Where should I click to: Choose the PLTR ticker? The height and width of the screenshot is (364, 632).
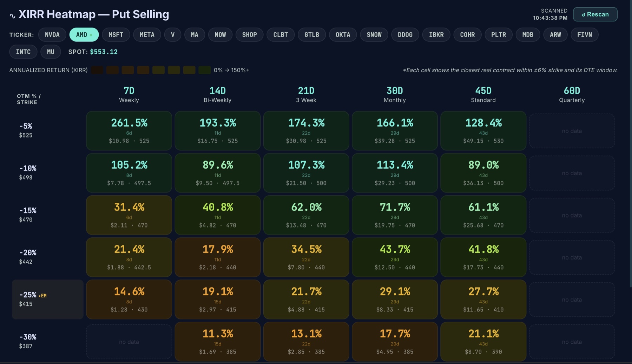point(499,35)
